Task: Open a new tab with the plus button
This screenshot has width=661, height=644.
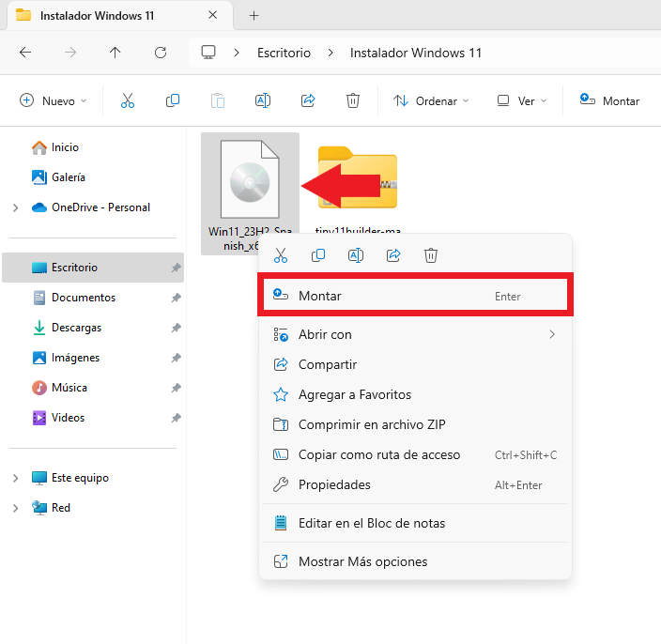Action: click(x=254, y=16)
